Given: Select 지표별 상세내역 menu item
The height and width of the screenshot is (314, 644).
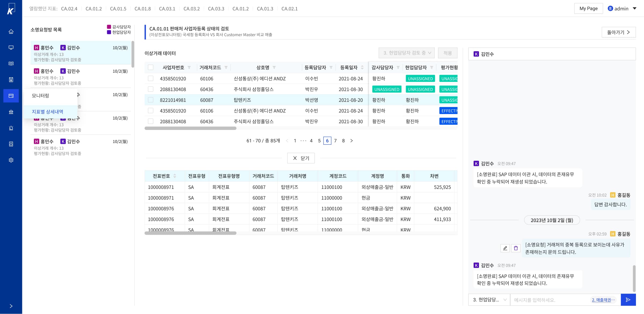Looking at the screenshot, I should [47, 112].
